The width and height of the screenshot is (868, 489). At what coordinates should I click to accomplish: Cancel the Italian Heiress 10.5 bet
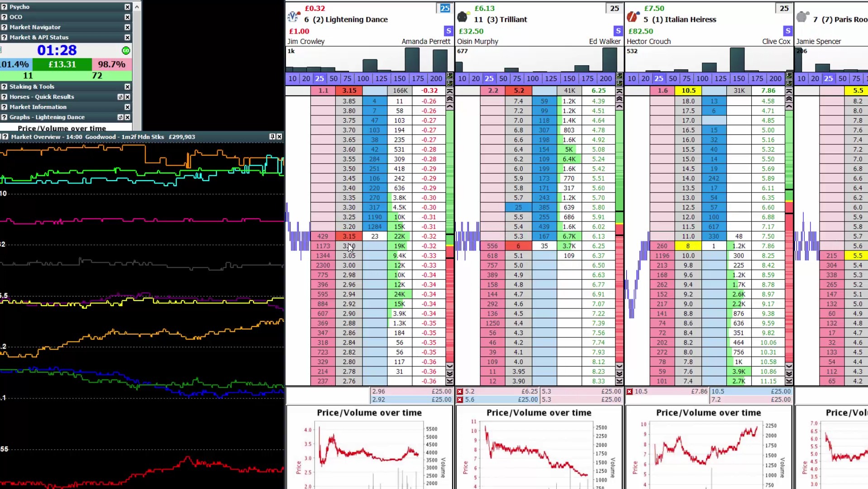point(630,392)
